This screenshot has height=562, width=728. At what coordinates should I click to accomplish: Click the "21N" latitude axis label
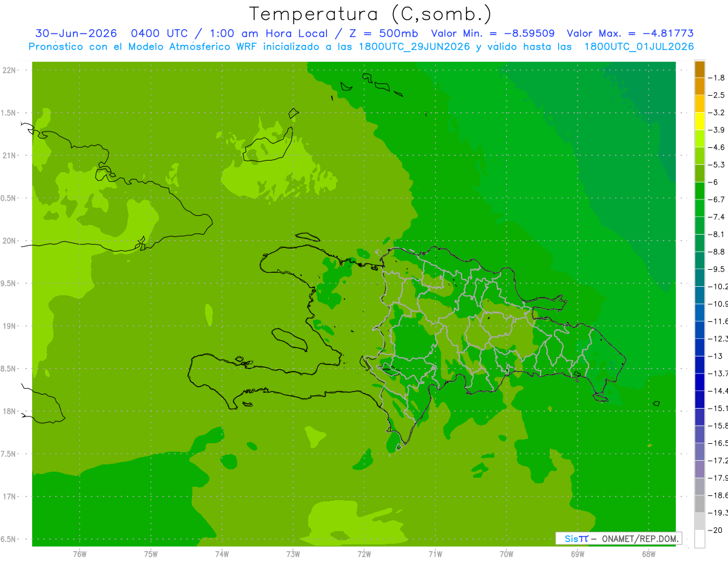click(x=9, y=155)
